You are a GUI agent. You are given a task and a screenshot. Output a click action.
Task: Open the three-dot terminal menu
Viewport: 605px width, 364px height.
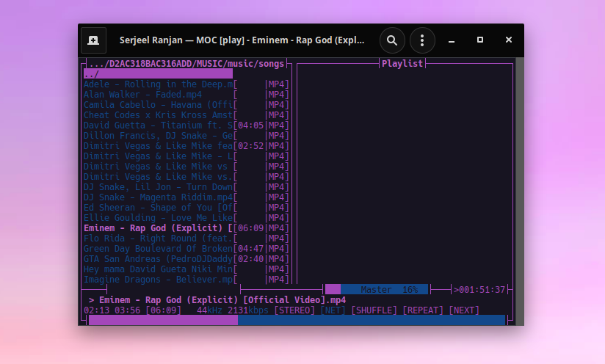point(422,40)
